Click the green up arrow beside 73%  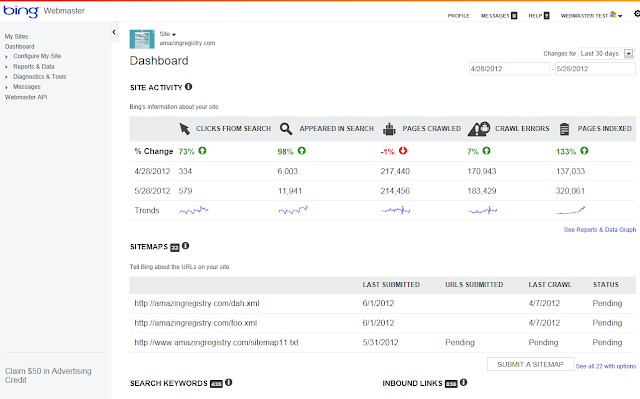tap(202, 151)
